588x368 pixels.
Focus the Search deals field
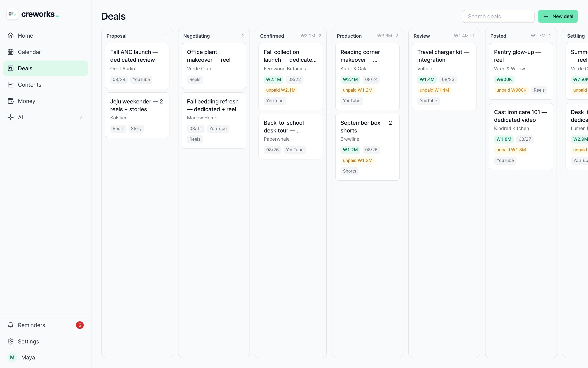tap(498, 16)
